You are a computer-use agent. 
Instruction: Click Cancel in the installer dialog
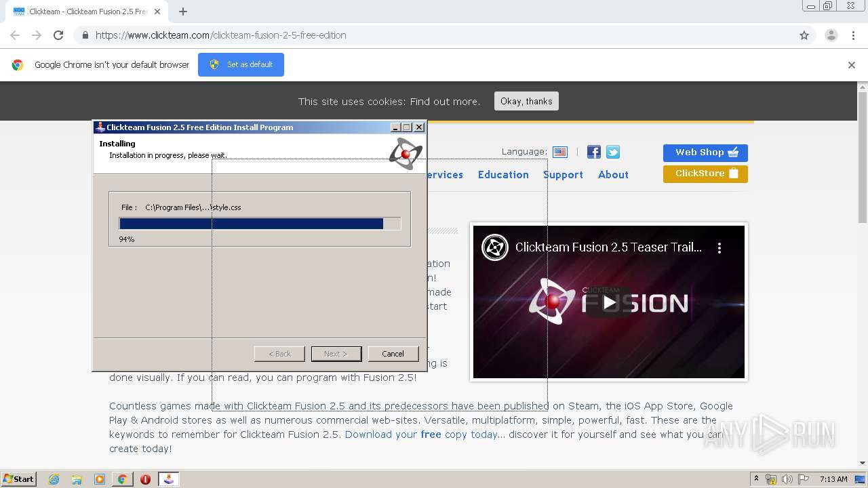coord(393,354)
